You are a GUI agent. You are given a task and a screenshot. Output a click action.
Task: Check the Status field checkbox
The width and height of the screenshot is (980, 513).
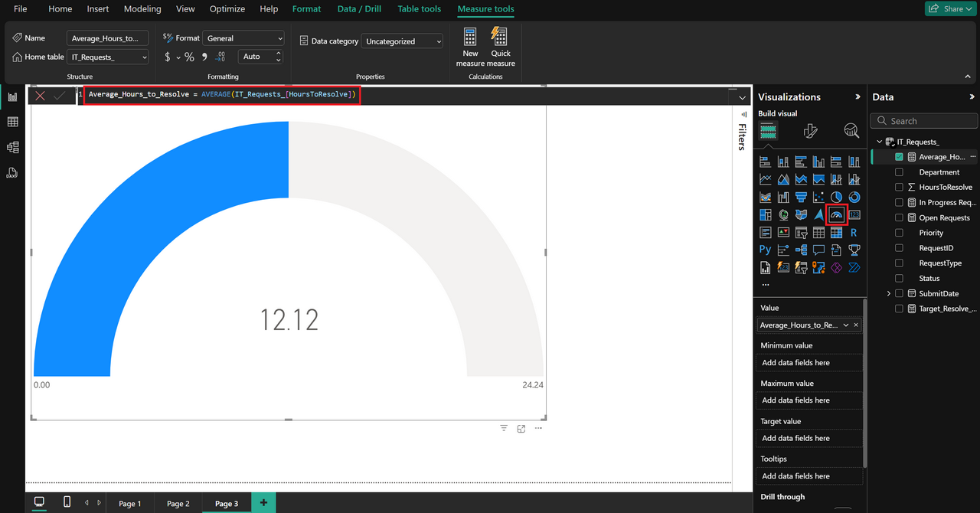(900, 279)
